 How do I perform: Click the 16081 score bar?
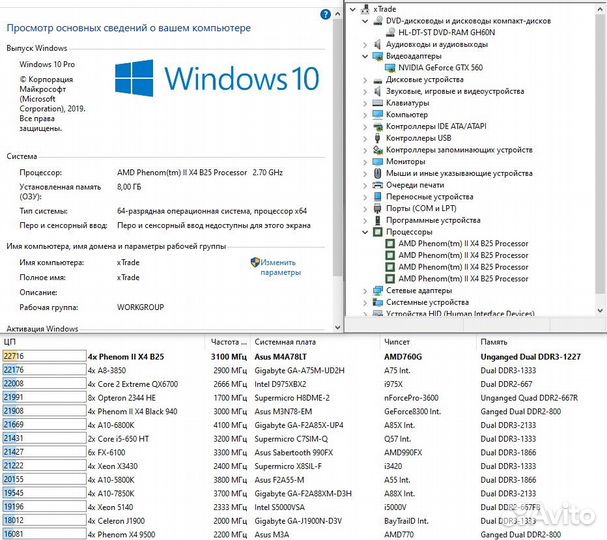pos(44,534)
